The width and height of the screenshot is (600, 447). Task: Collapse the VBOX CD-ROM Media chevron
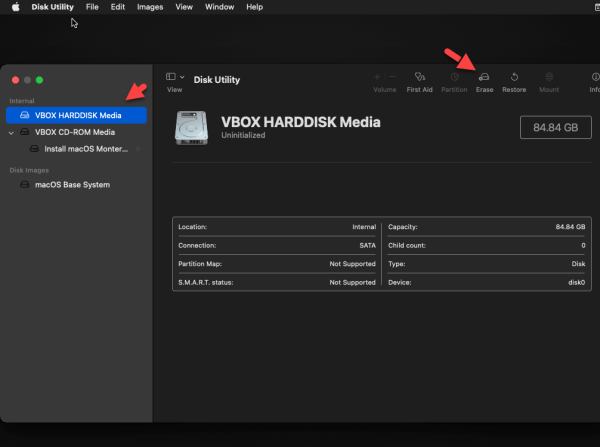(x=11, y=132)
